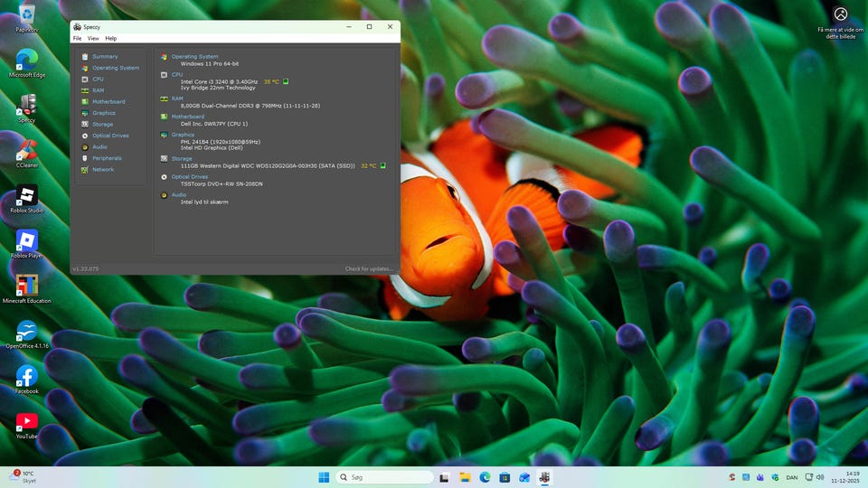
Task: Open the View menu
Action: point(93,38)
